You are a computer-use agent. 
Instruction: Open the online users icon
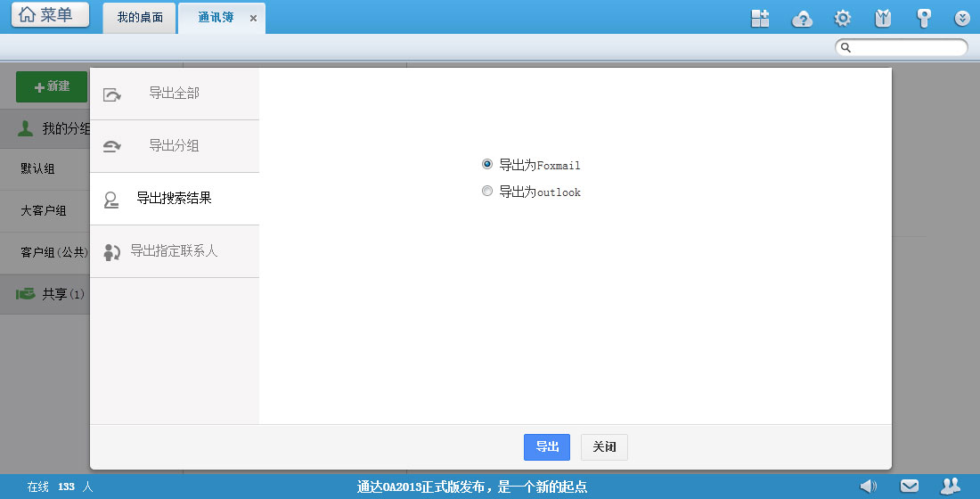click(x=951, y=486)
